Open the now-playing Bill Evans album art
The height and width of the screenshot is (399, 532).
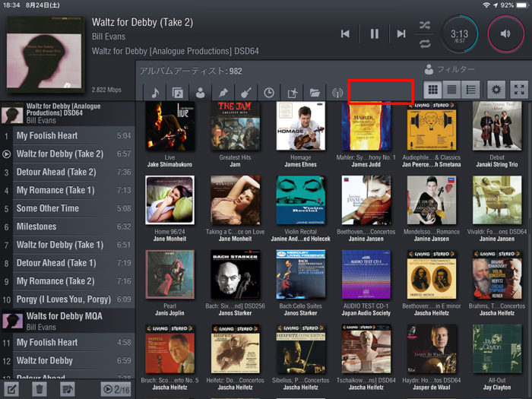point(46,54)
